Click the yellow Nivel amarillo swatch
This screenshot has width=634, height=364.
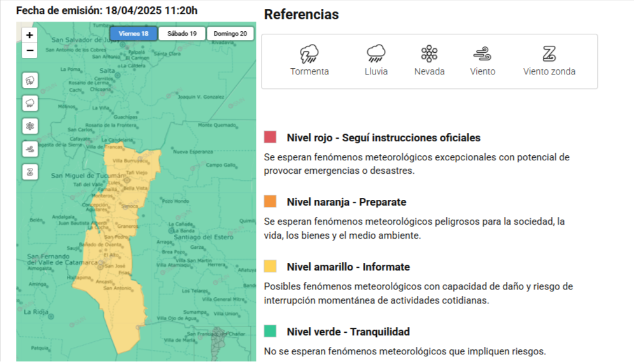[x=270, y=267]
